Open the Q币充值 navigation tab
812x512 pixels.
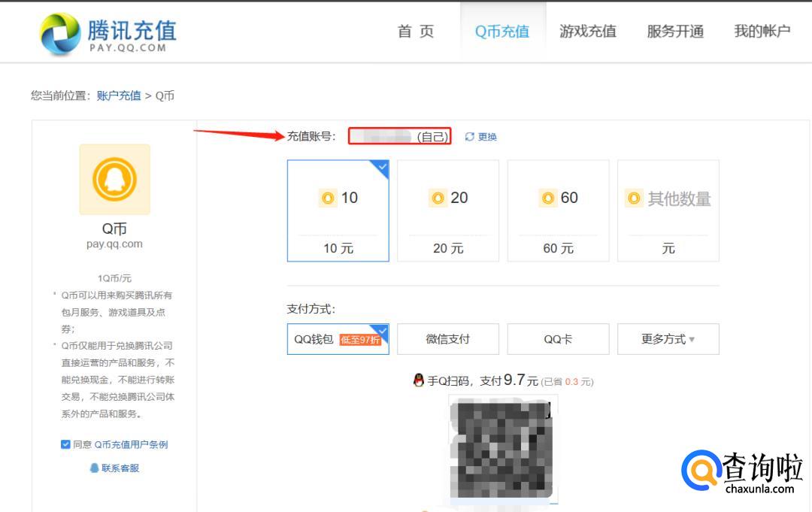(502, 32)
